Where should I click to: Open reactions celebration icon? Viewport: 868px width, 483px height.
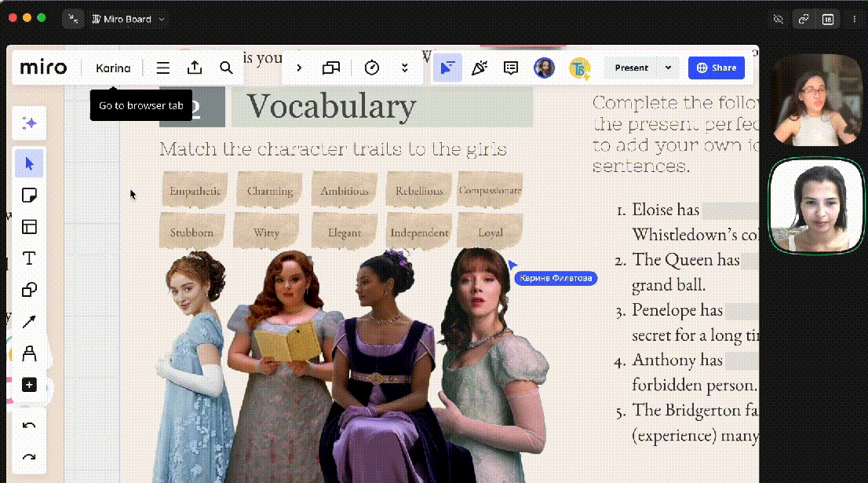coord(480,68)
